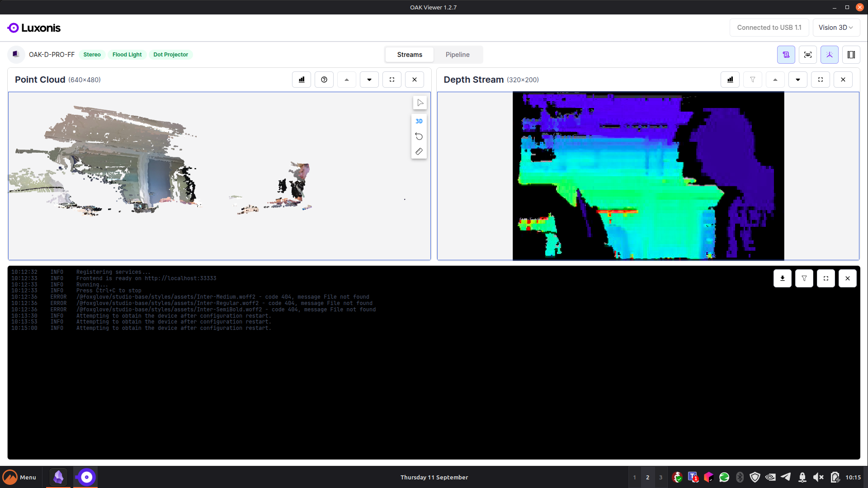Toggle the log console panel icon
Screen dimensions: 868x488
(x=786, y=55)
